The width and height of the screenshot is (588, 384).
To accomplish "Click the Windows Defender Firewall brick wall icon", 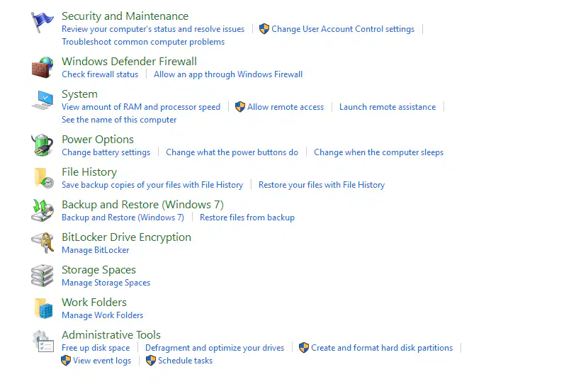I will tap(42, 67).
